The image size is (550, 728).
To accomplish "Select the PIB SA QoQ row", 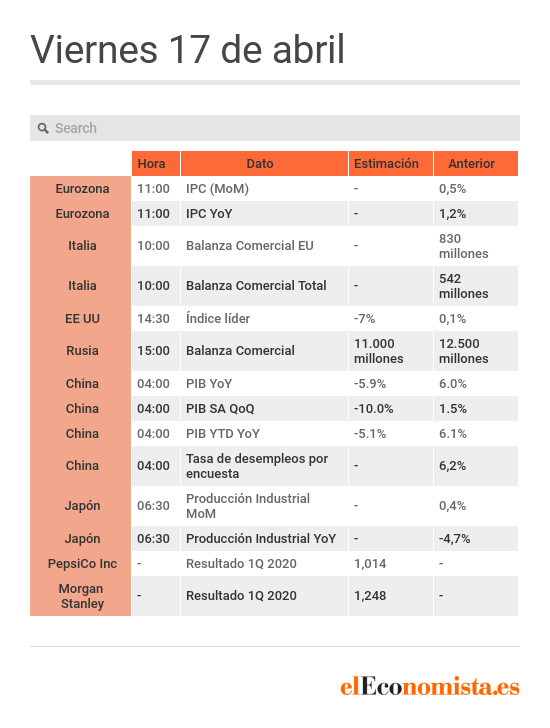I will (274, 409).
